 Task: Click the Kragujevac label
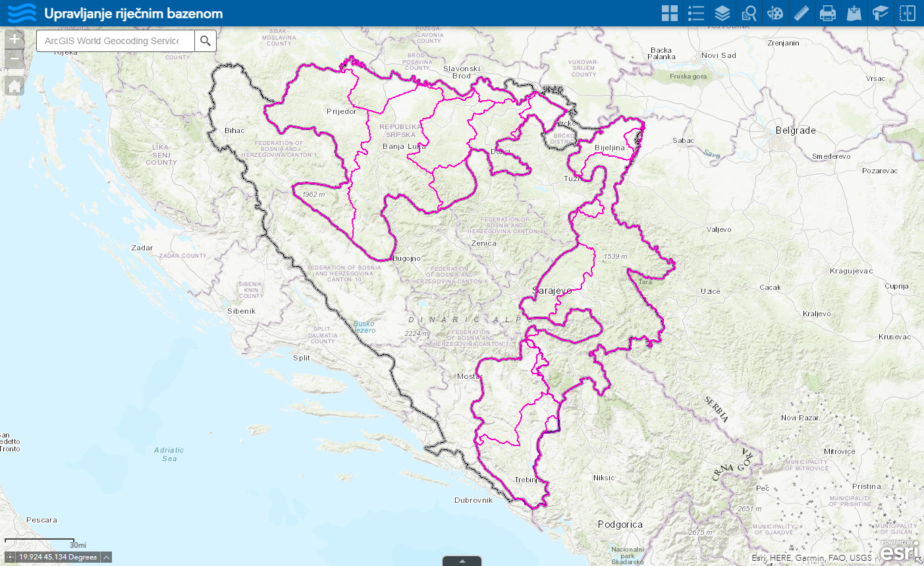coord(852,271)
